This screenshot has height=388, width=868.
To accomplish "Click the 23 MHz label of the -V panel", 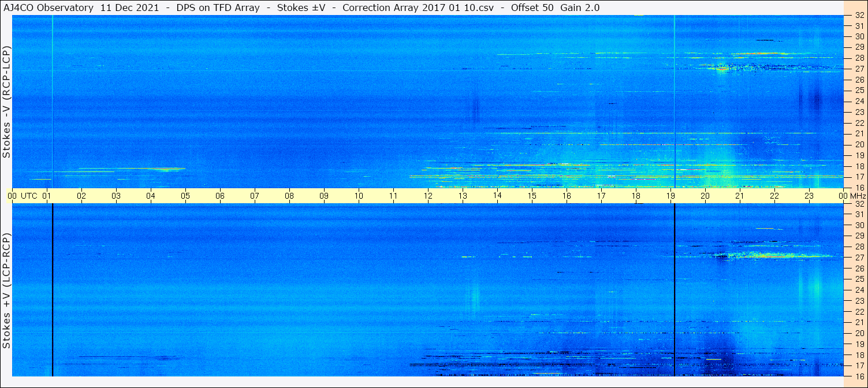I will pos(859,112).
